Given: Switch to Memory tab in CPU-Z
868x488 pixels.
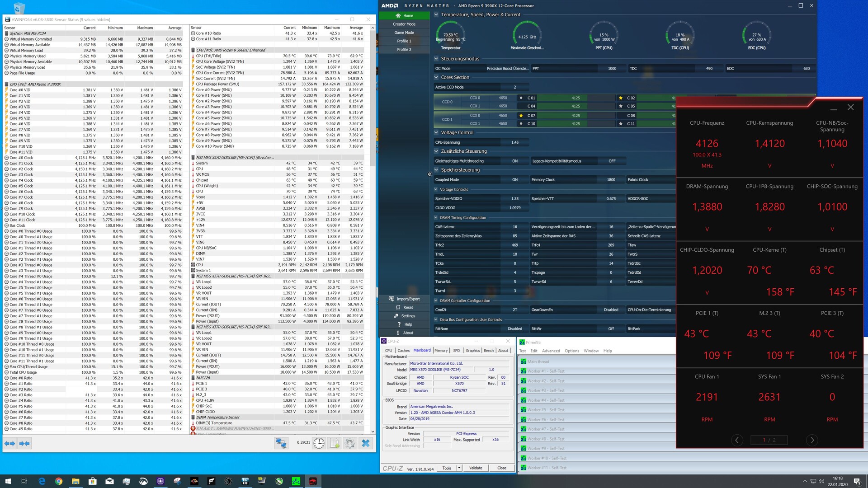Looking at the screenshot, I should (x=441, y=351).
